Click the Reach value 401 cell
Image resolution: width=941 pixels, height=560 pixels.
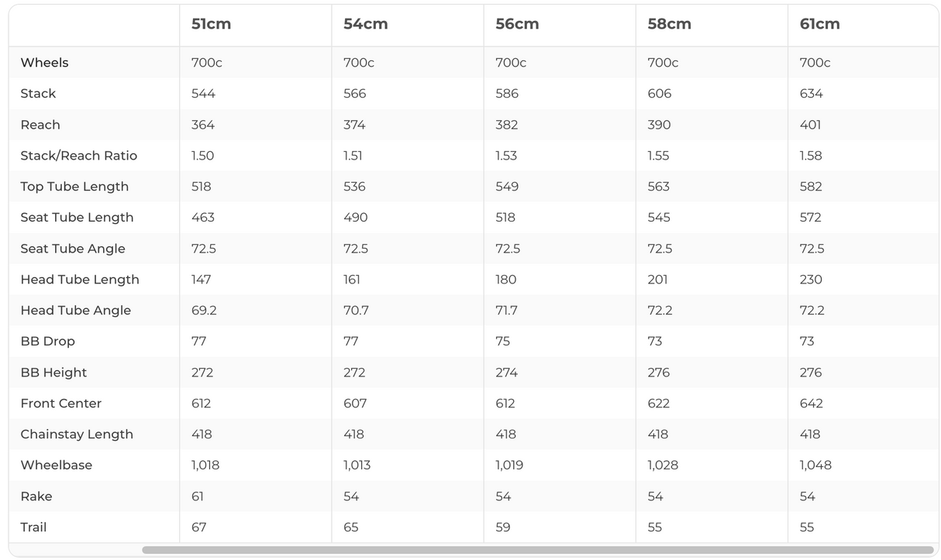[810, 125]
